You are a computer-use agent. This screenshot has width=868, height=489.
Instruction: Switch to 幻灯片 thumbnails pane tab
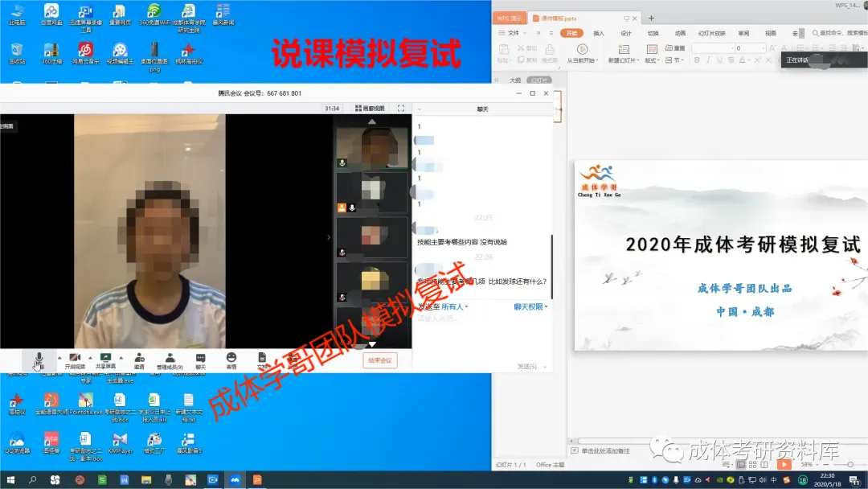pos(539,80)
